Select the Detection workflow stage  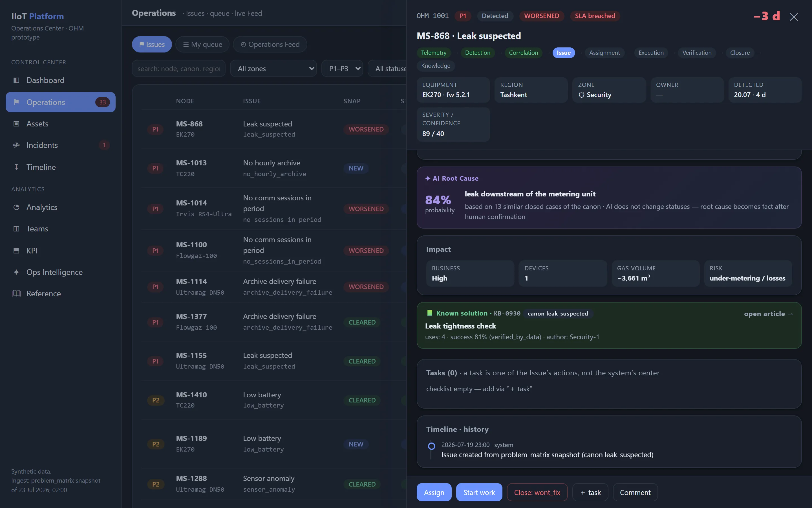click(x=477, y=53)
